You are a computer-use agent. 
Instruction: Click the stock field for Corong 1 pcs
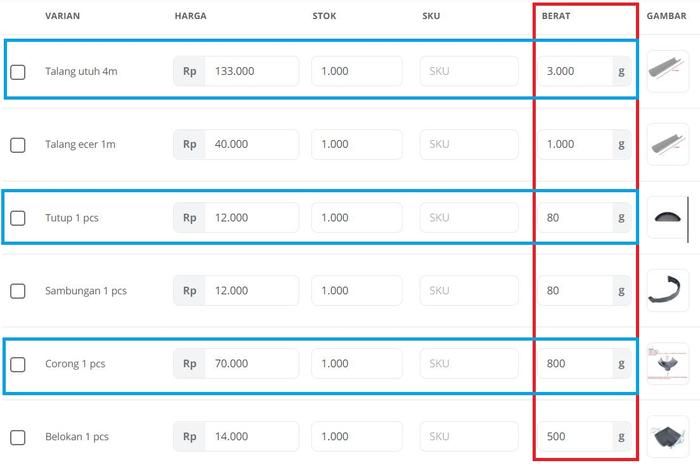[357, 364]
